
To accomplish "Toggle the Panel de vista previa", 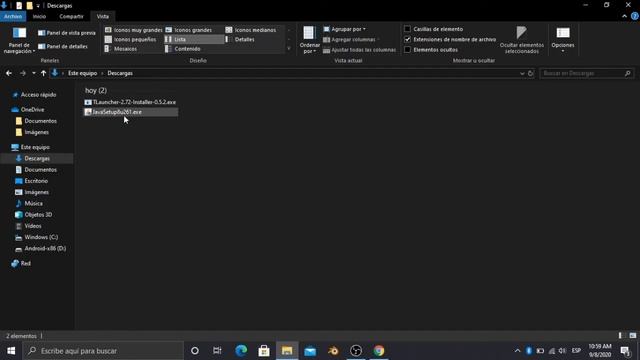I will pyautogui.click(x=67, y=33).
